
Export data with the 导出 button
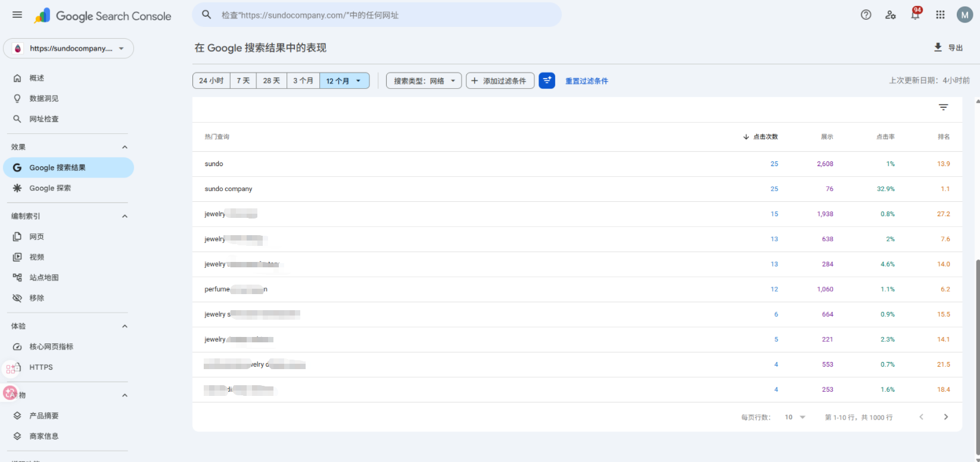tap(948, 48)
